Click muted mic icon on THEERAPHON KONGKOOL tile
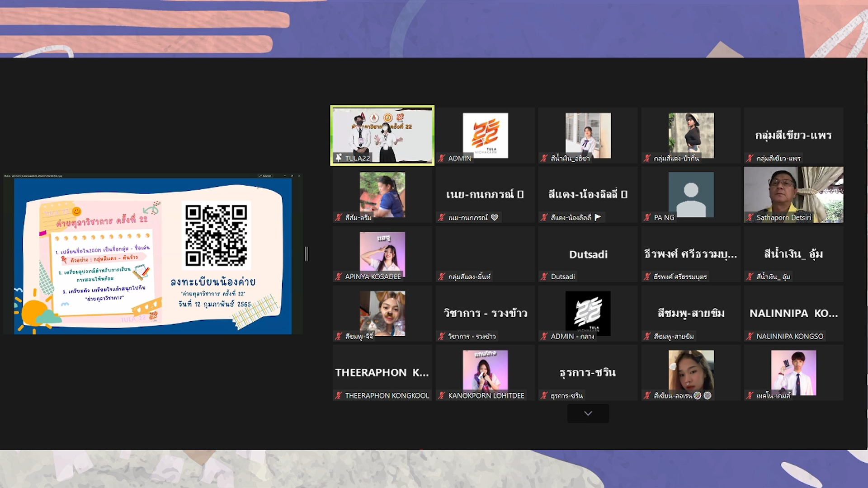868x488 pixels. click(x=339, y=395)
